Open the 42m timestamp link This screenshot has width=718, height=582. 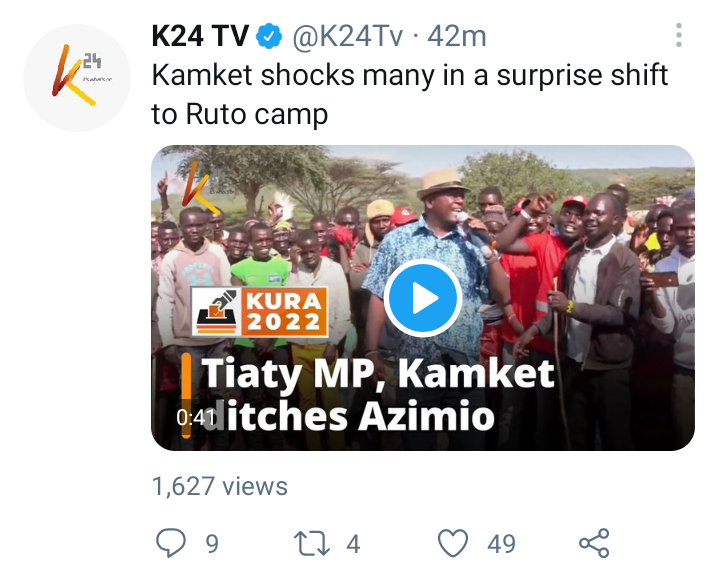457,36
